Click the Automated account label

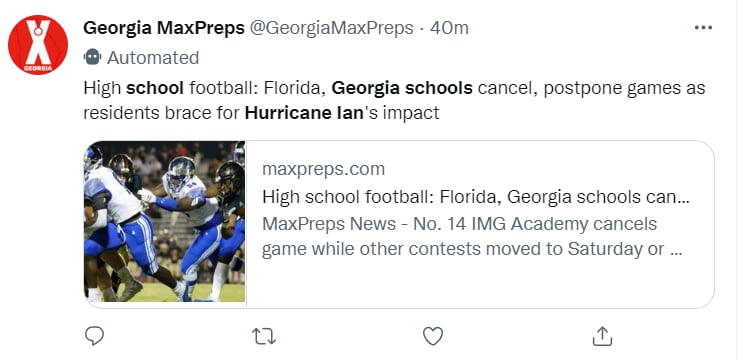click(153, 58)
